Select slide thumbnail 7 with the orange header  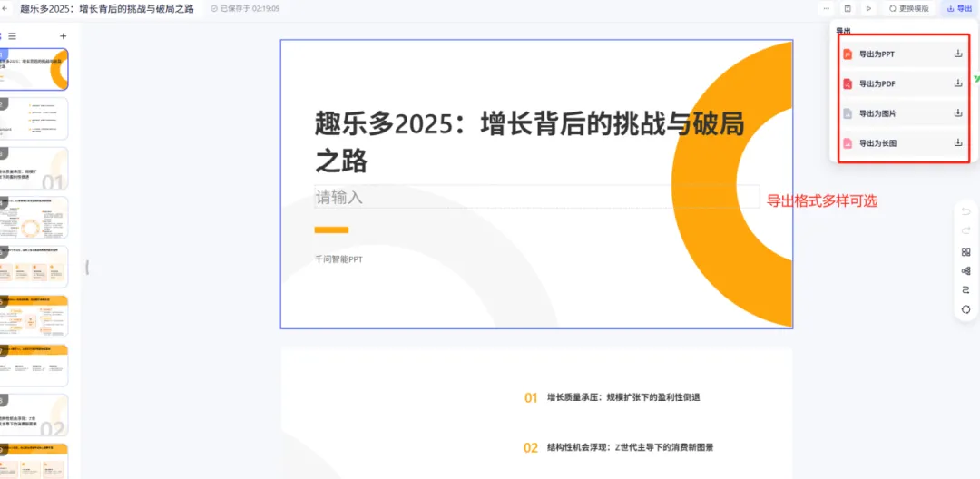coord(34,366)
